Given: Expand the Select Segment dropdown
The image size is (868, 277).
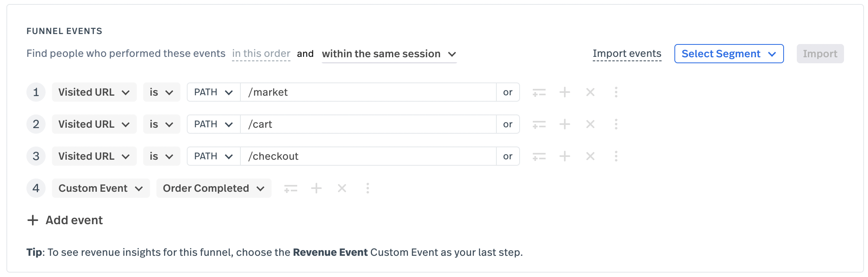Looking at the screenshot, I should point(729,54).
